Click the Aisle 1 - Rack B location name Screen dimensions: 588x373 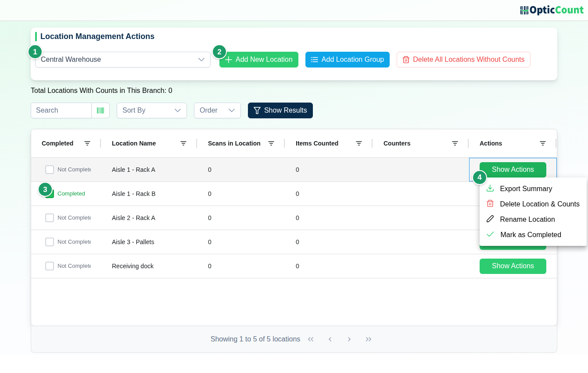click(133, 194)
